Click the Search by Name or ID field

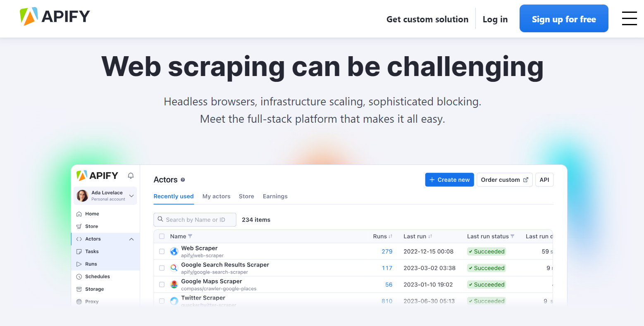point(195,220)
